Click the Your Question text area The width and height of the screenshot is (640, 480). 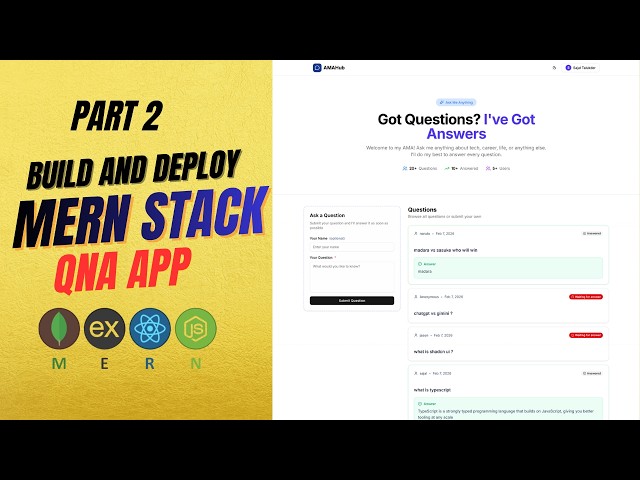[352, 277]
